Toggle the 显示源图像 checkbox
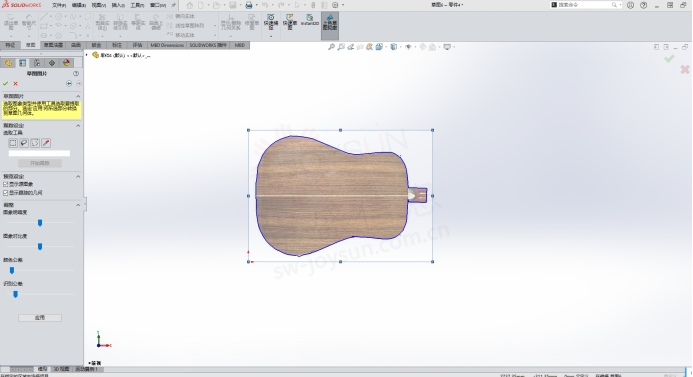Image resolution: width=693 pixels, height=377 pixels. click(6, 184)
